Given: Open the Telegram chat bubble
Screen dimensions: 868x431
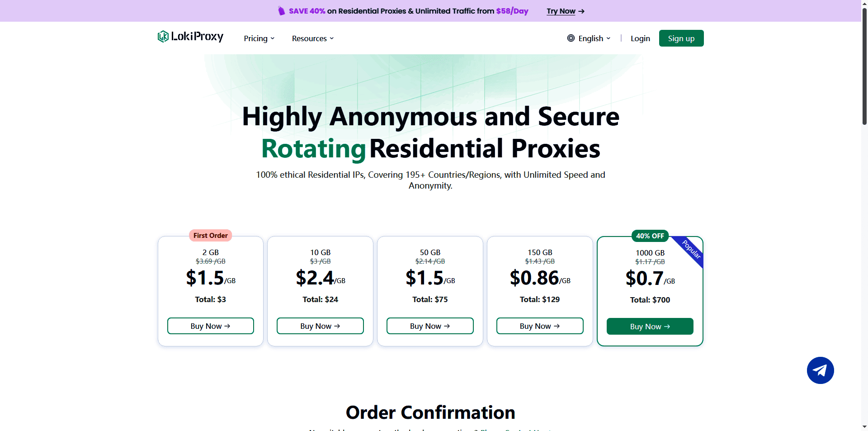Looking at the screenshot, I should 820,370.
